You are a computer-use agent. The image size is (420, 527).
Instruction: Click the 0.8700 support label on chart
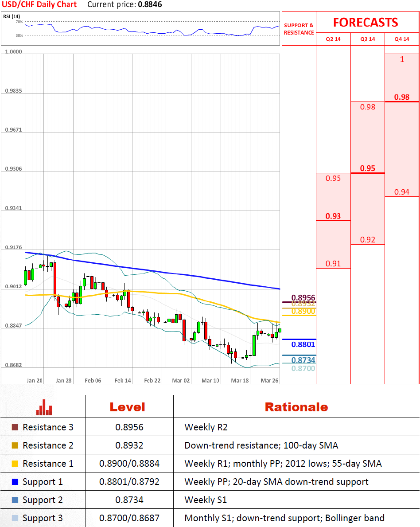pos(303,368)
